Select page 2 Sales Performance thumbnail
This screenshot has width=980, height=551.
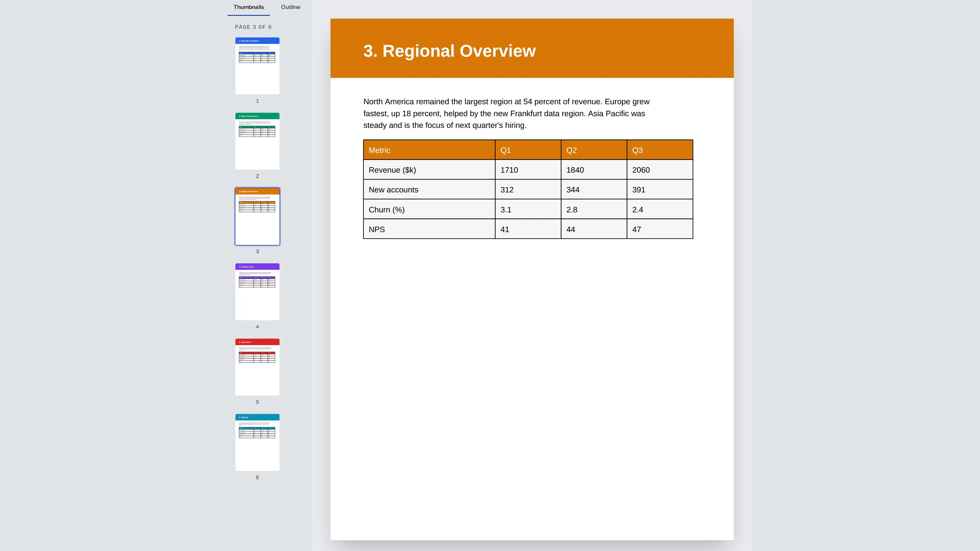[257, 141]
